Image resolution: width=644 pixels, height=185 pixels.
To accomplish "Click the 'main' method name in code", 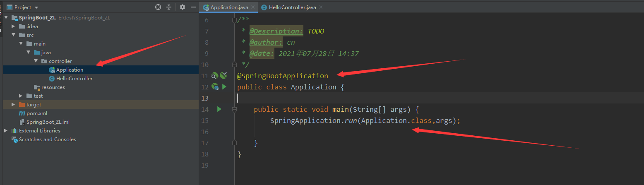I will tap(340, 109).
